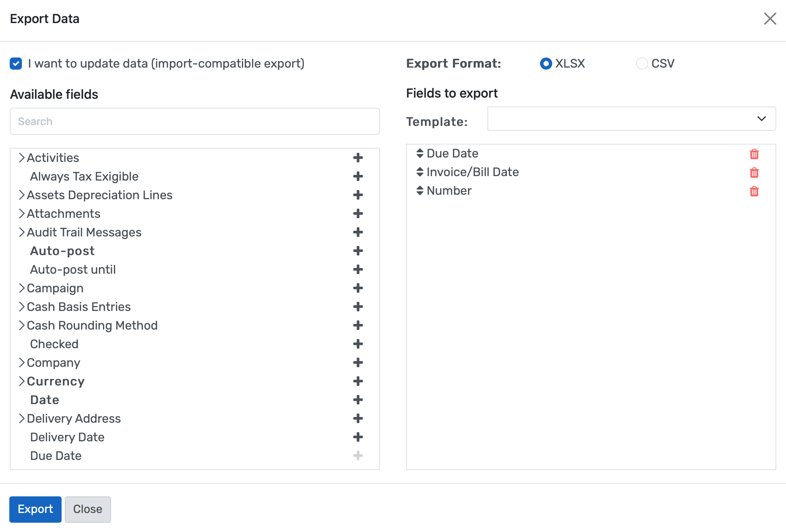
Task: Delete Invoice/Bill Date via trash icon
Action: pos(754,172)
